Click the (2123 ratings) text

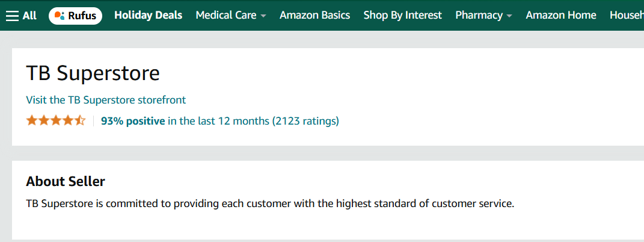tap(305, 121)
